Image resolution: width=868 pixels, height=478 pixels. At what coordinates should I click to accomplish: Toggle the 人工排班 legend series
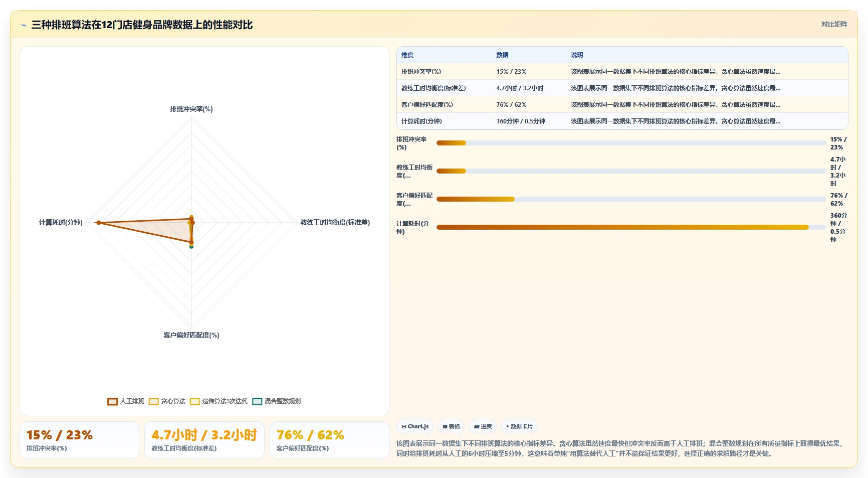[126, 401]
